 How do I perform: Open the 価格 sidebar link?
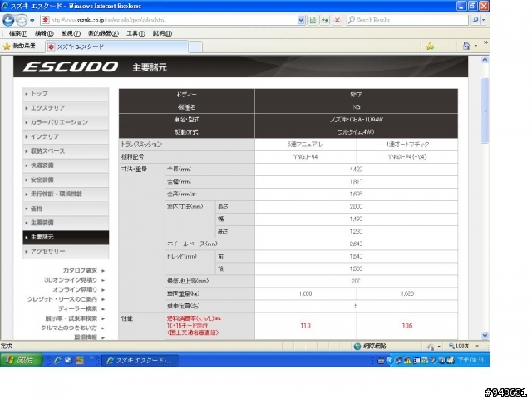pyautogui.click(x=66, y=209)
